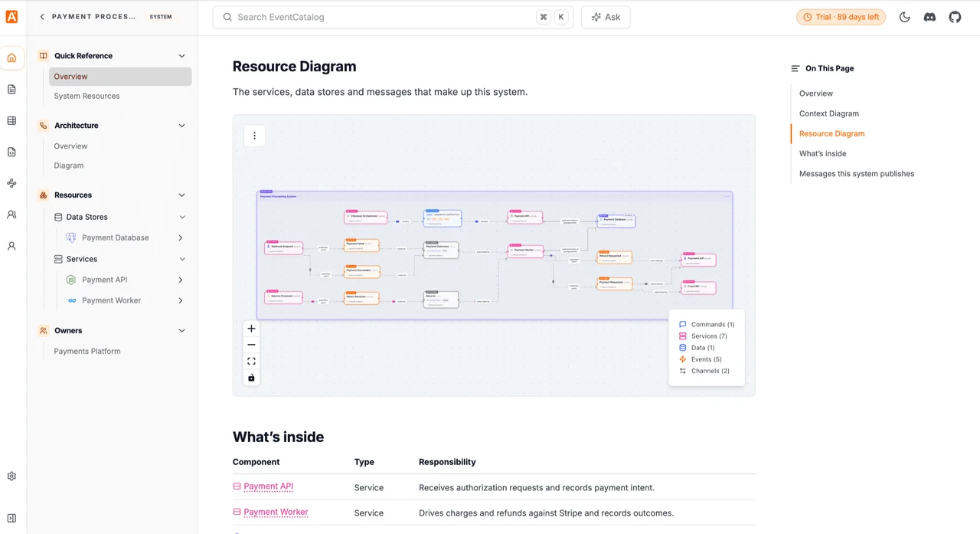Select Payment Failed event node
This screenshot has width=980, height=534.
(x=361, y=245)
